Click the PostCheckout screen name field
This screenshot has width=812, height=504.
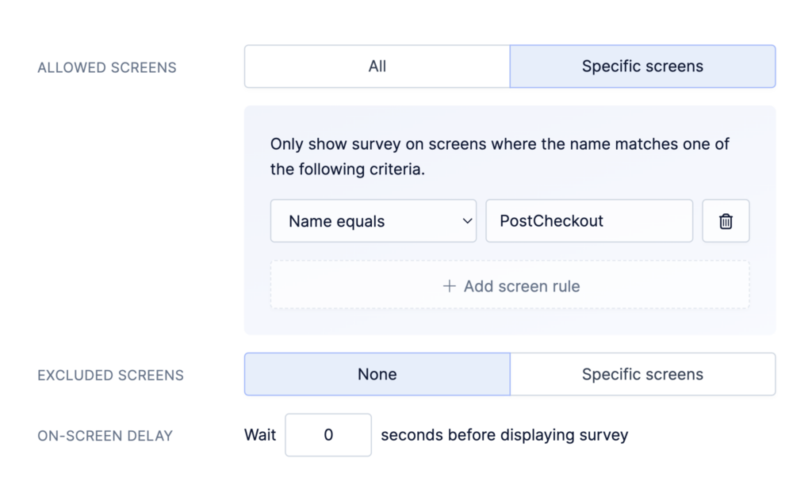coord(588,221)
